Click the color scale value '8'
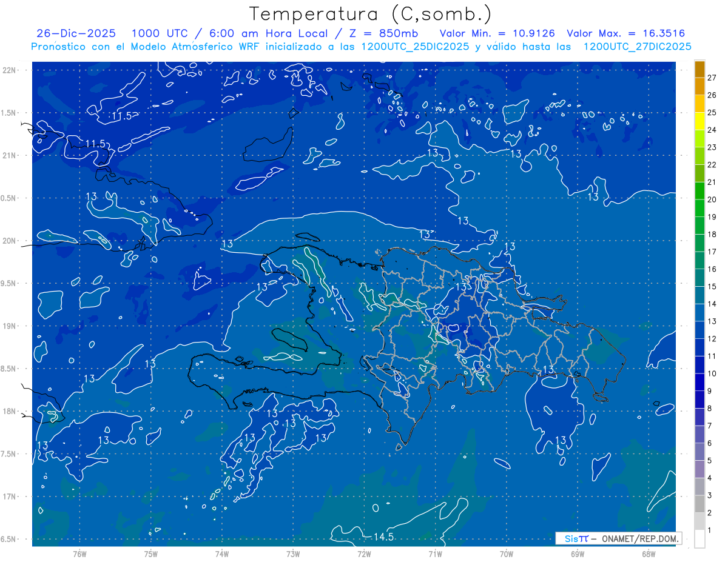The image size is (728, 562). pos(710,409)
